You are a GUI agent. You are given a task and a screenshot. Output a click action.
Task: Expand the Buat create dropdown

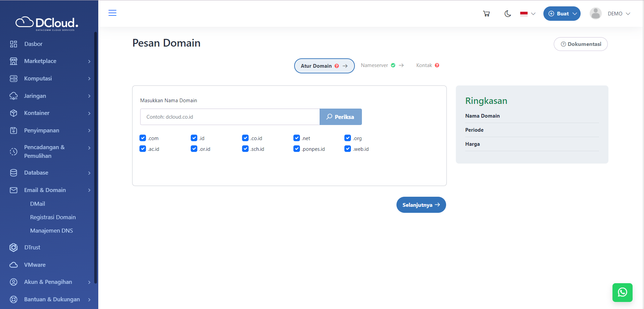tap(561, 13)
